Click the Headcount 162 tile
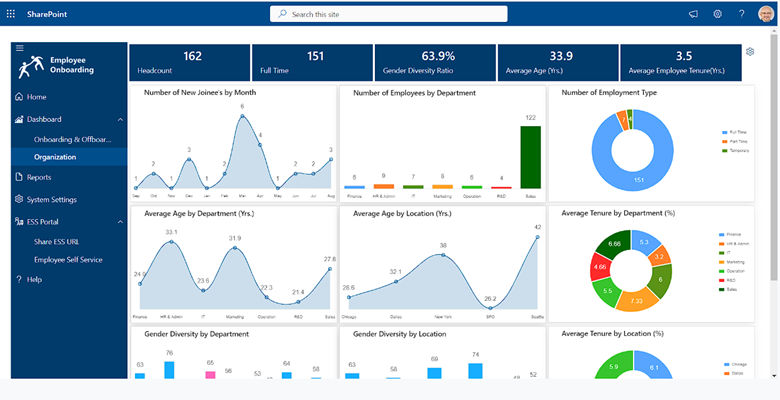Screen dimensions: 780x400 [190, 63]
